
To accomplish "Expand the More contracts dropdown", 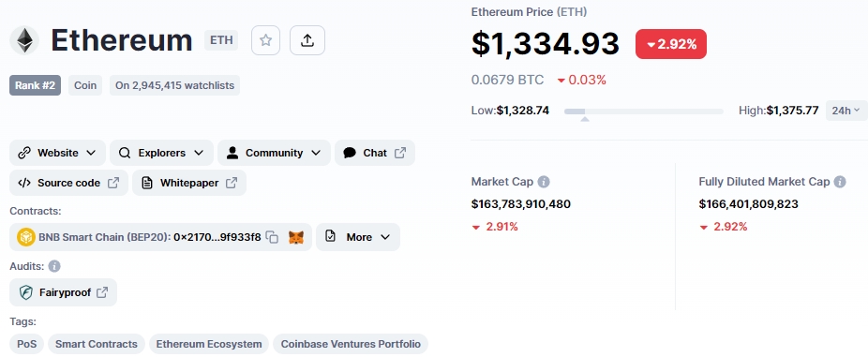I will click(x=358, y=237).
